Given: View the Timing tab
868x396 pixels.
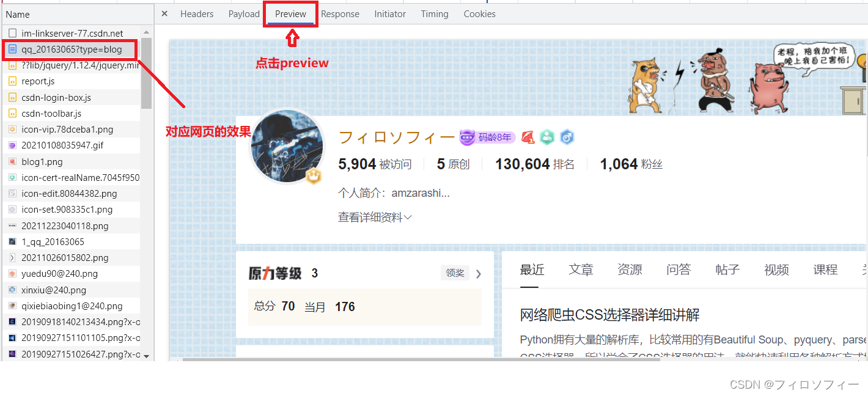Looking at the screenshot, I should click(x=435, y=13).
